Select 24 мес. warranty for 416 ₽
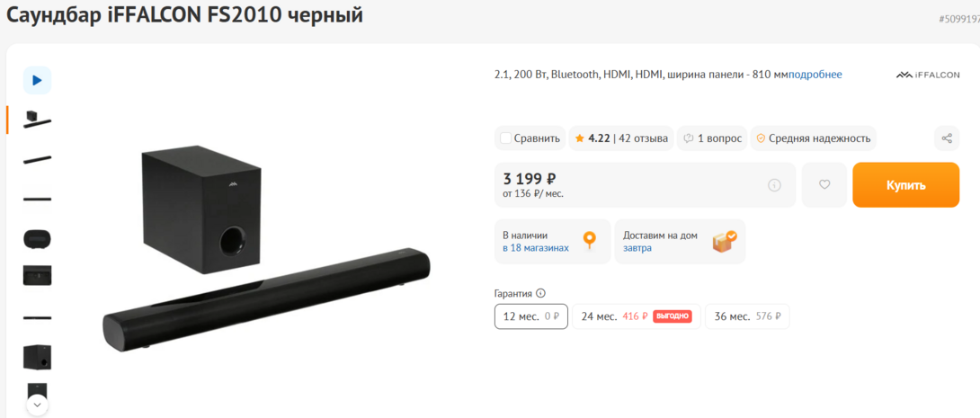 click(x=637, y=316)
